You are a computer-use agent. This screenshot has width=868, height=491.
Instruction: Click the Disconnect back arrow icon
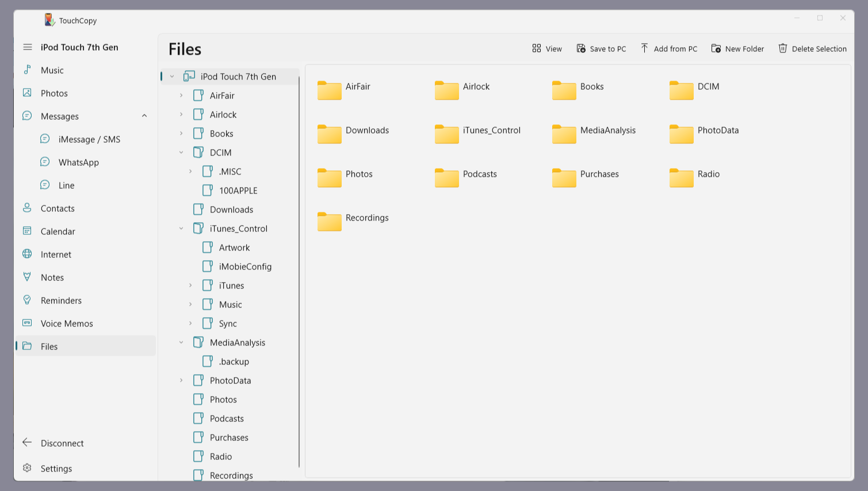click(x=27, y=443)
